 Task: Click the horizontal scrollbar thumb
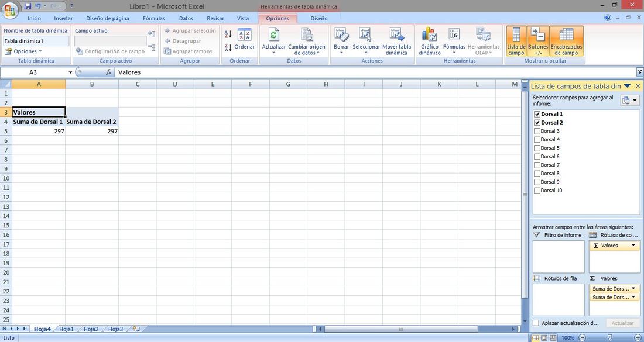(401, 329)
